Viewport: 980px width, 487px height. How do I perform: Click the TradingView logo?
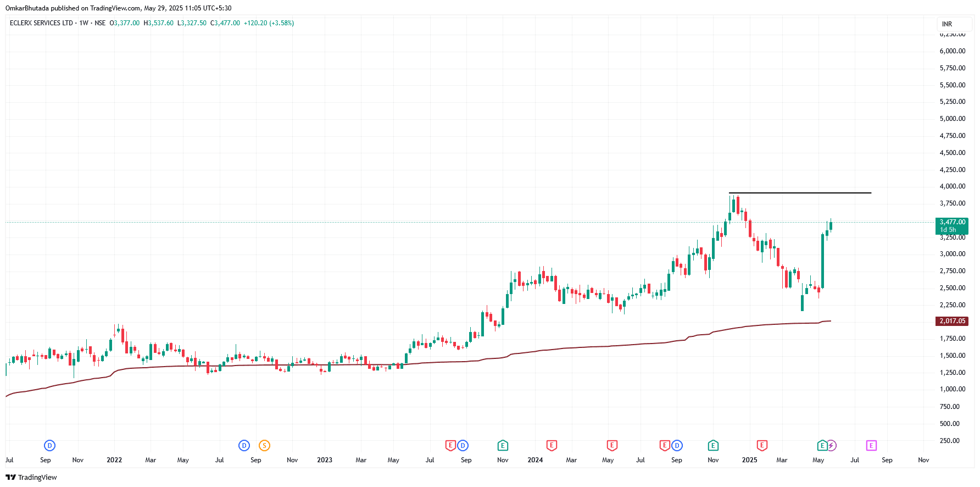tap(31, 477)
